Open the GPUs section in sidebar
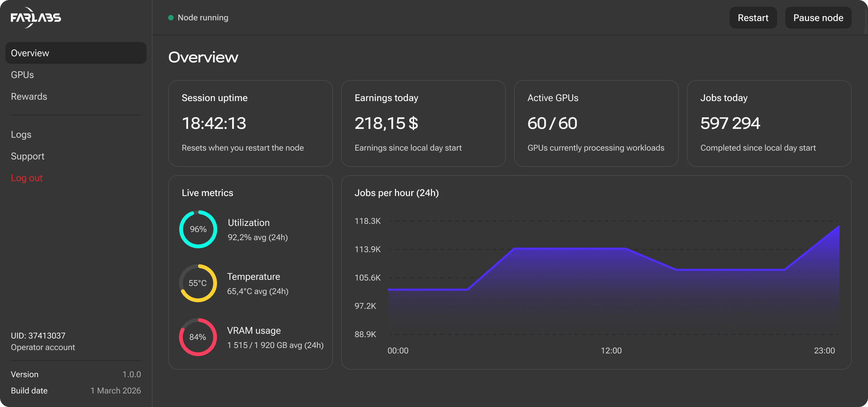Image resolution: width=868 pixels, height=407 pixels. pos(22,75)
